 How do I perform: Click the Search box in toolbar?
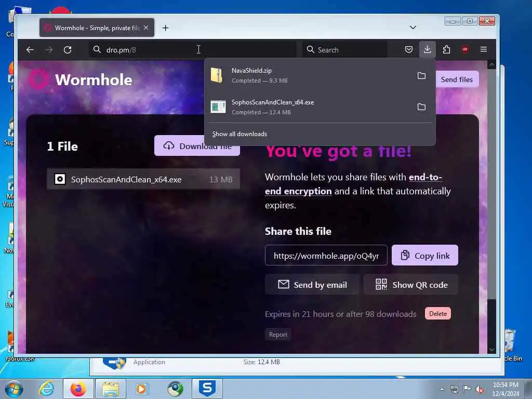click(345, 50)
